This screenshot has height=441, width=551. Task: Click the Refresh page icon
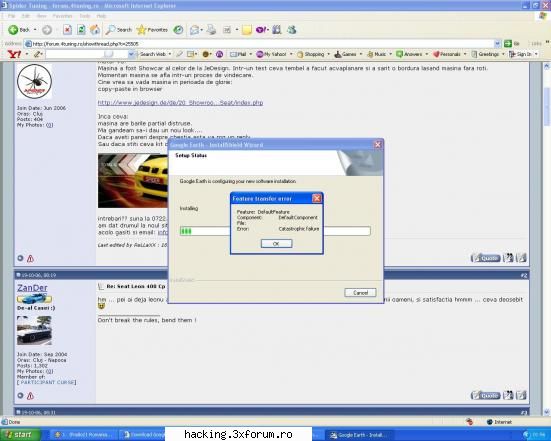81,30
